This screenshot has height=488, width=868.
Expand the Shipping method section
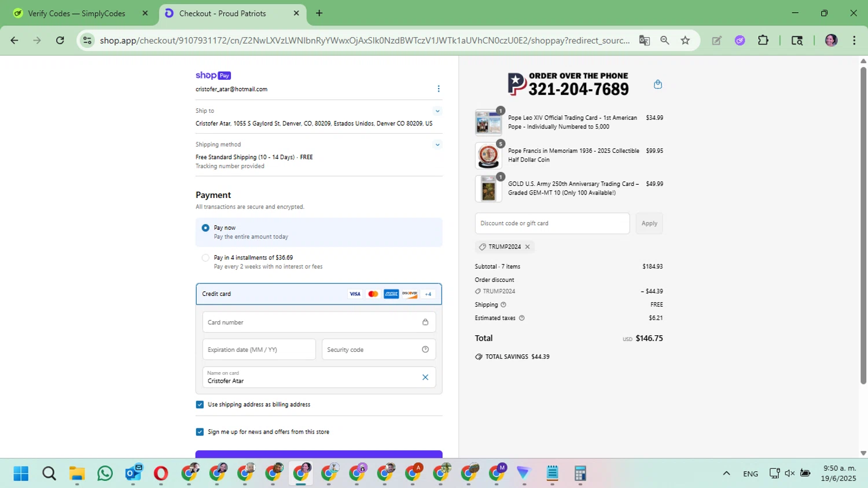[x=437, y=145]
